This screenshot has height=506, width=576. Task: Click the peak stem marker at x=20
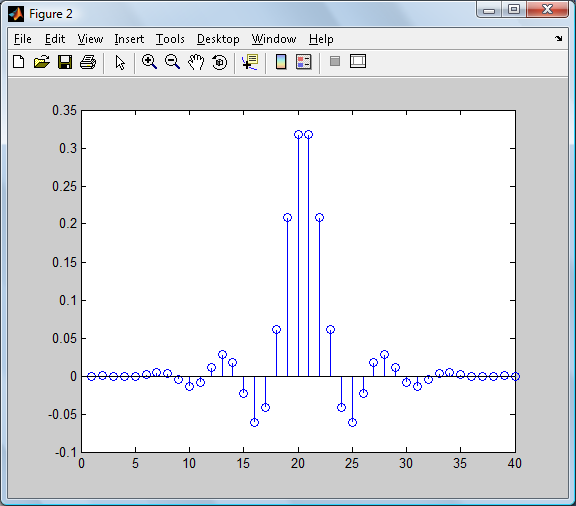point(298,134)
